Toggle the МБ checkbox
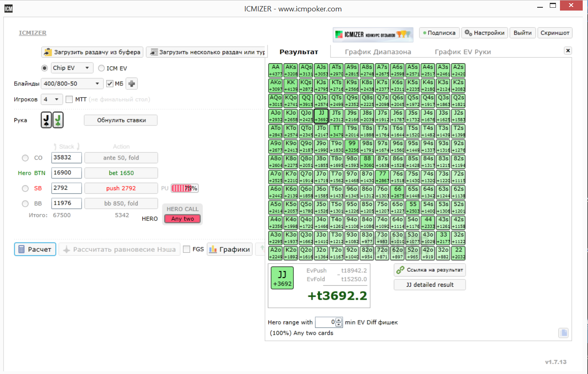This screenshot has width=588, height=374. coord(110,84)
